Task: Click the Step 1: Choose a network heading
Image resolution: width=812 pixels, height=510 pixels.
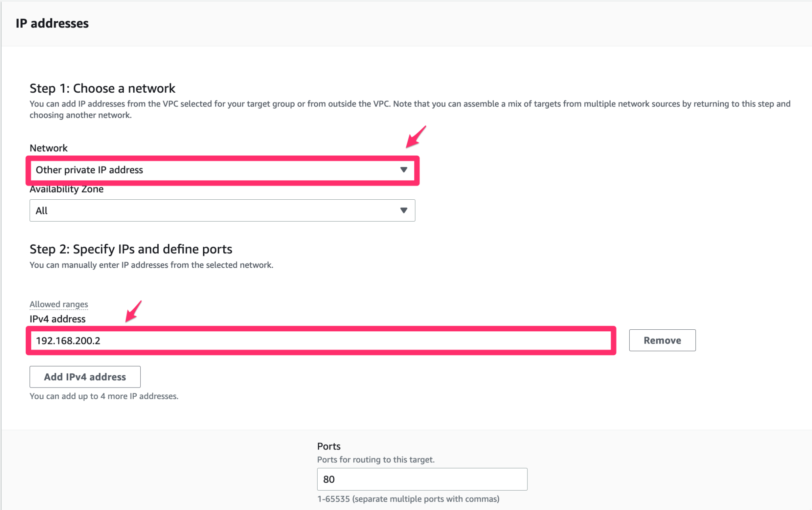Action: point(102,88)
